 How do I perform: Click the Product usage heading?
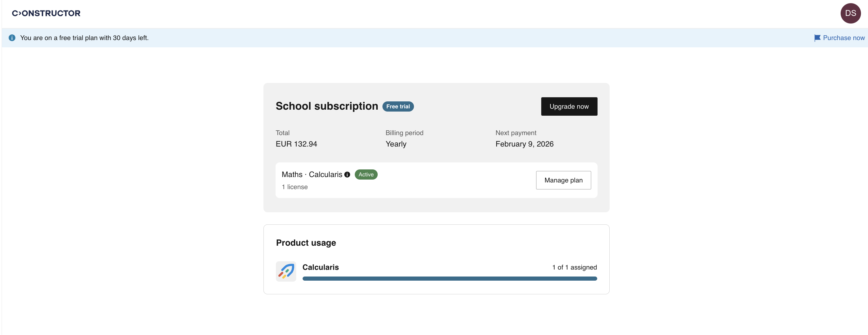point(306,243)
